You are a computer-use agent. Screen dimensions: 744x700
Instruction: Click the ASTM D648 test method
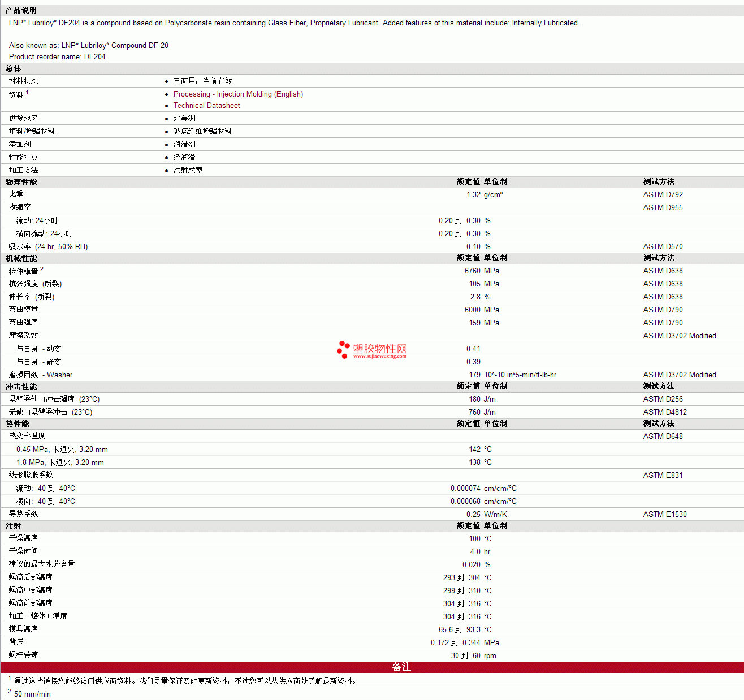point(663,437)
